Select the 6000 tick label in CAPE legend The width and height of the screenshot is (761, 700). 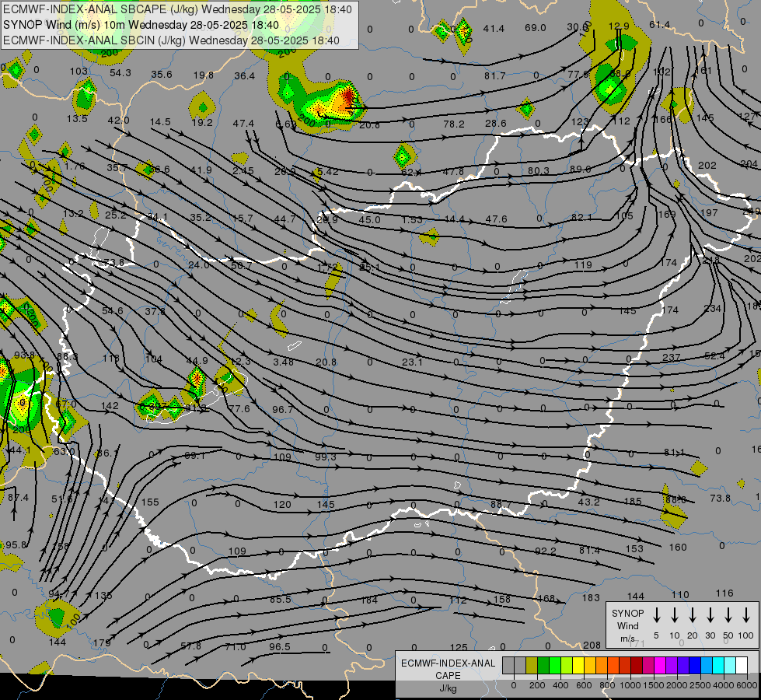747,685
